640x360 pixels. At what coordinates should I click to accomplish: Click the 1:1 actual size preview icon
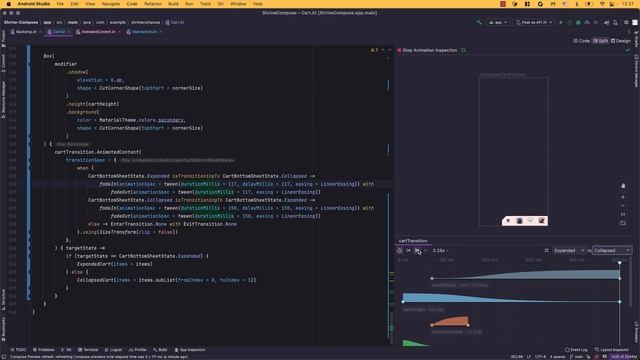coord(623,214)
